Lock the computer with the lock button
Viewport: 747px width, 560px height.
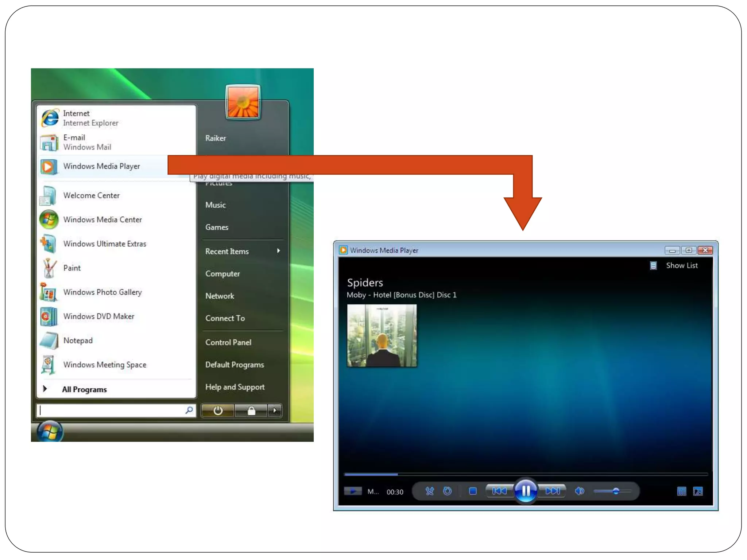(251, 411)
